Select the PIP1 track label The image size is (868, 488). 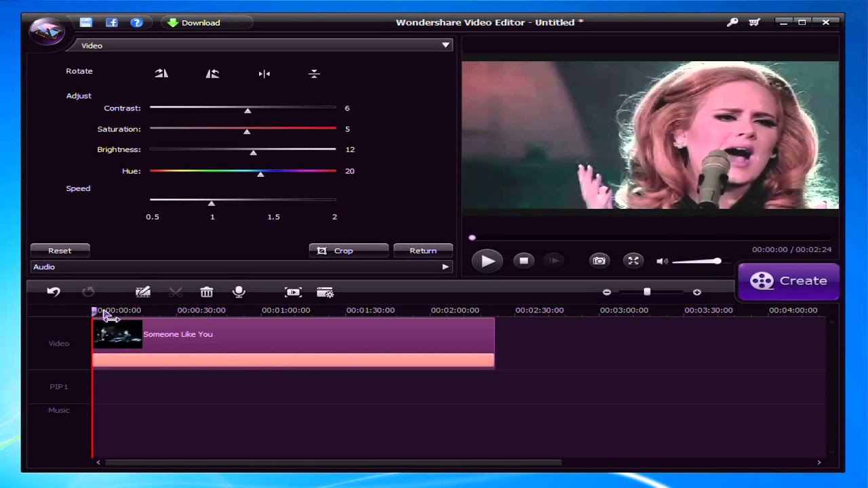[x=59, y=386]
